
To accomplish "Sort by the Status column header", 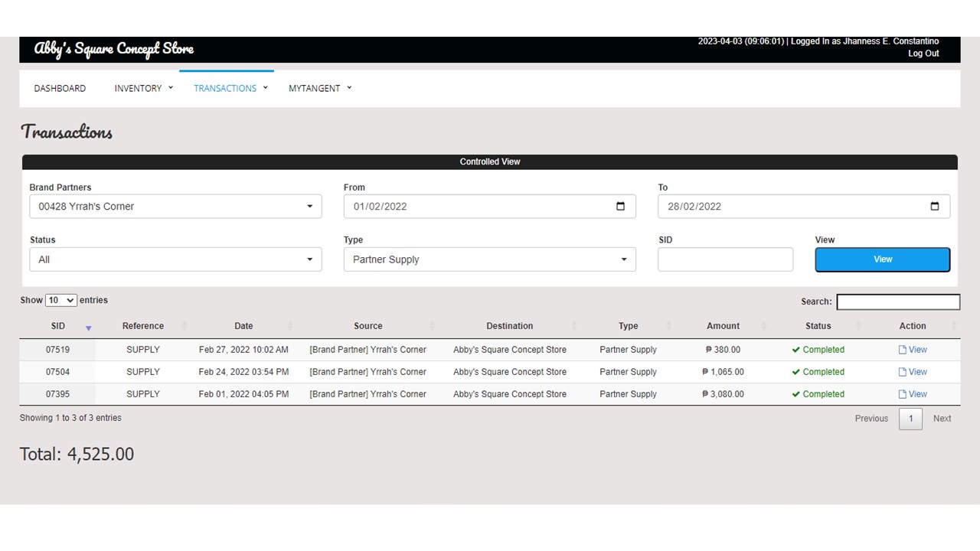I will (818, 326).
